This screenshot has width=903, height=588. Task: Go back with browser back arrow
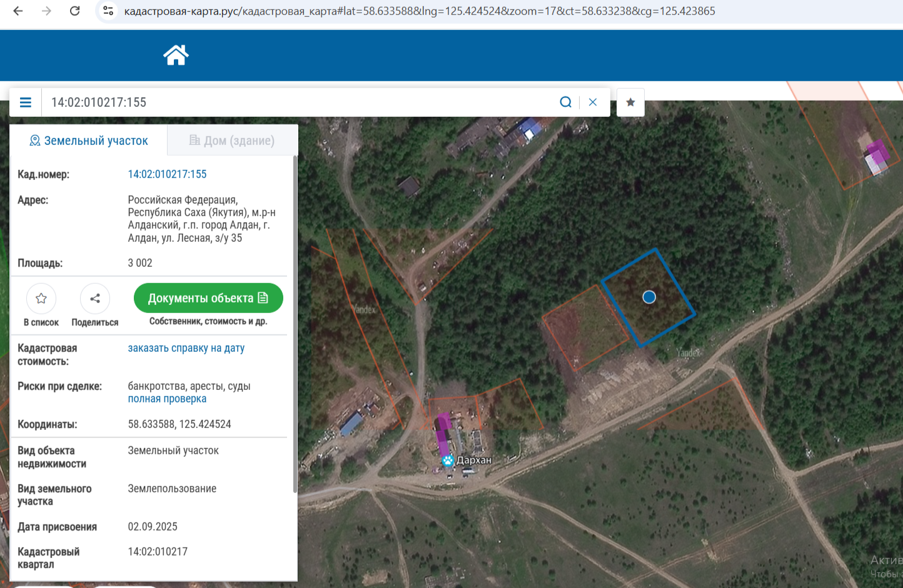18,11
